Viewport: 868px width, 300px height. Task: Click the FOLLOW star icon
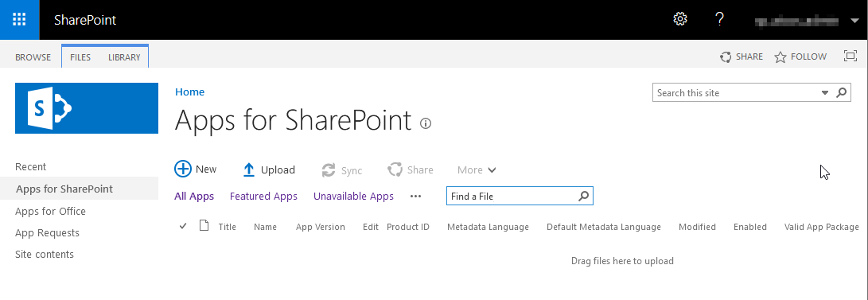[x=780, y=57]
